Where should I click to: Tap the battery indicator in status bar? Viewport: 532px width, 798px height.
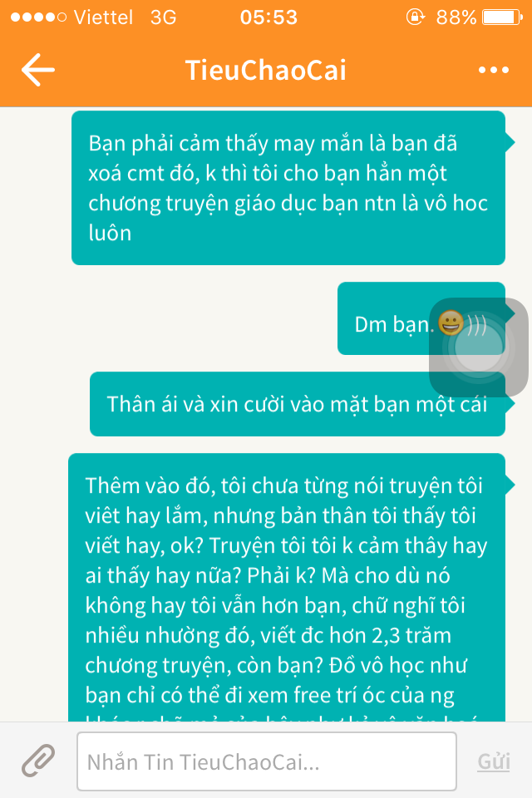(502, 17)
